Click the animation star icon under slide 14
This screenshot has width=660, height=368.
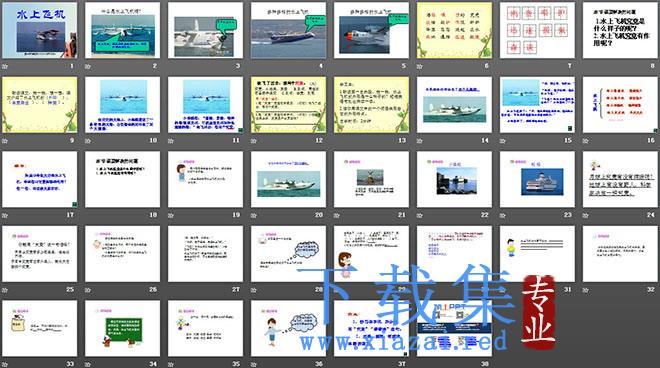419,141
